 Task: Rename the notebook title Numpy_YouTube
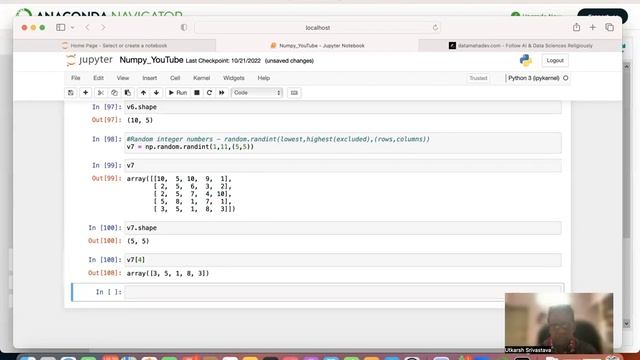[151, 60]
